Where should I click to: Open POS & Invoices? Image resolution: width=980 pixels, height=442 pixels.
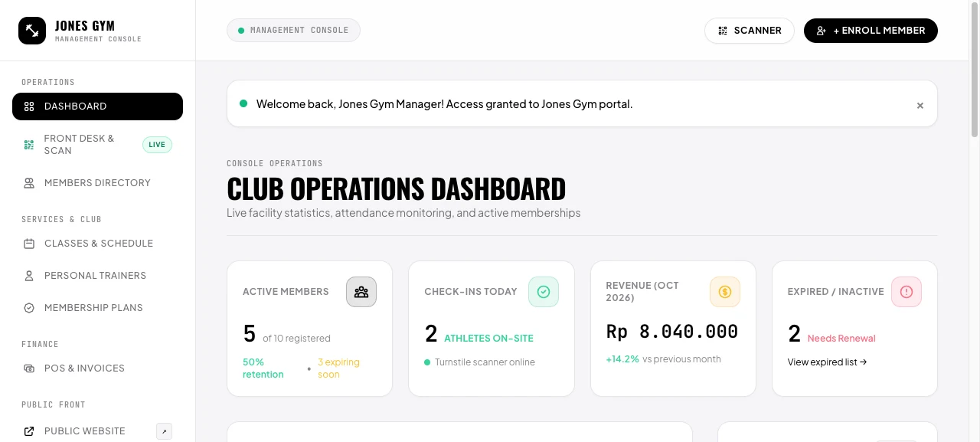coord(97,368)
